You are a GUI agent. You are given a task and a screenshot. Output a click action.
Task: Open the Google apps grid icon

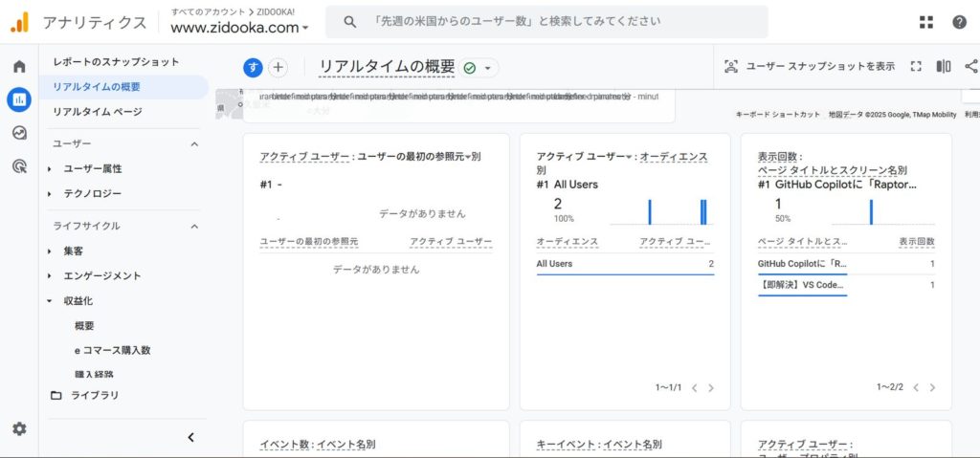pos(926,22)
